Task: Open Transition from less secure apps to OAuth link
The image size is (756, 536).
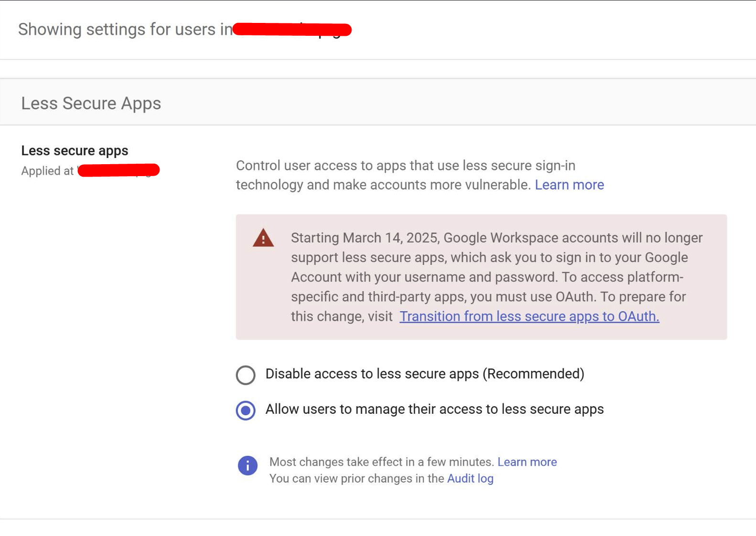Action: [x=529, y=316]
